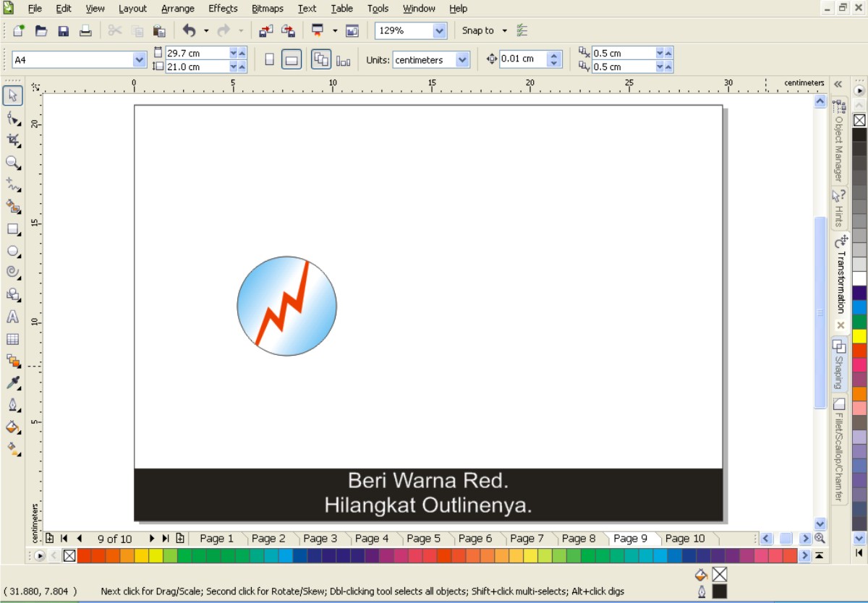Go to the last page button
The image size is (868, 603).
(166, 539)
